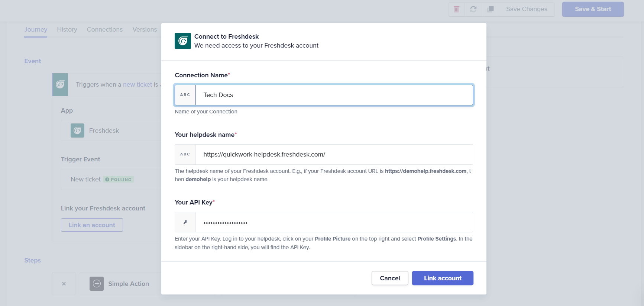
Task: Click the Save Changes button
Action: pyautogui.click(x=527, y=9)
